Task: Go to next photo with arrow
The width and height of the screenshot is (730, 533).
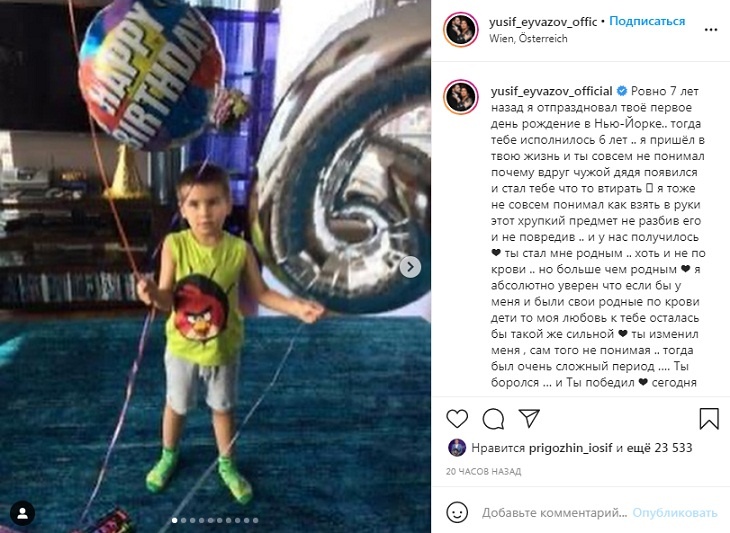Action: [x=410, y=267]
